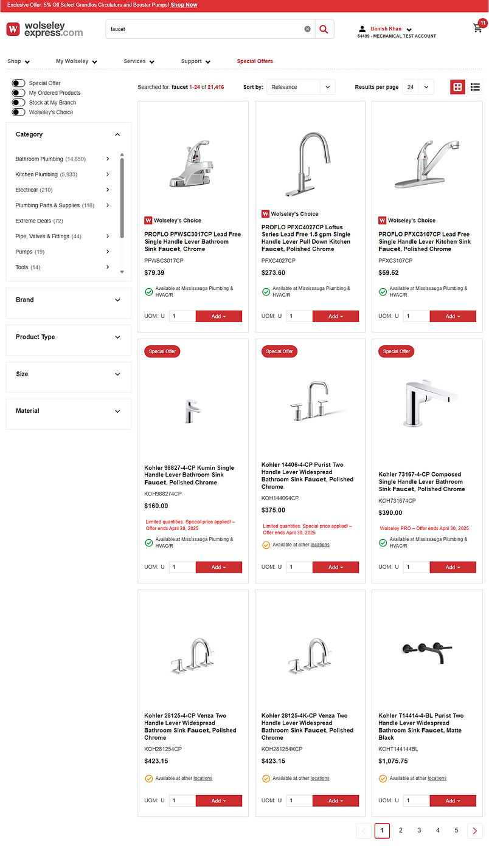Viewport: 489px width, 868px height.
Task: Open the Shop menu
Action: pyautogui.click(x=18, y=61)
